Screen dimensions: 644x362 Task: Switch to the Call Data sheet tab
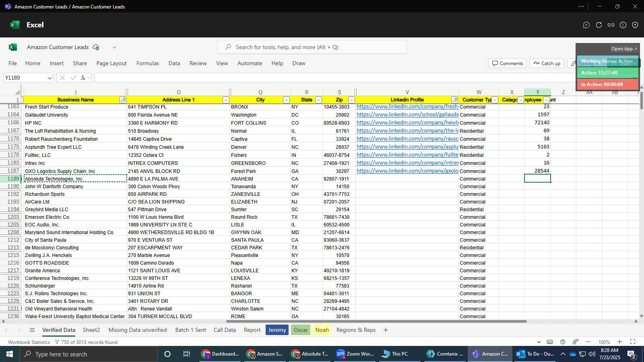click(x=225, y=330)
